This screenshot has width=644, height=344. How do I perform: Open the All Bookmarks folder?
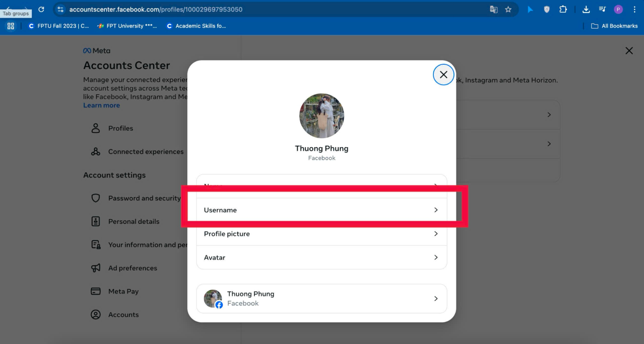tap(614, 26)
